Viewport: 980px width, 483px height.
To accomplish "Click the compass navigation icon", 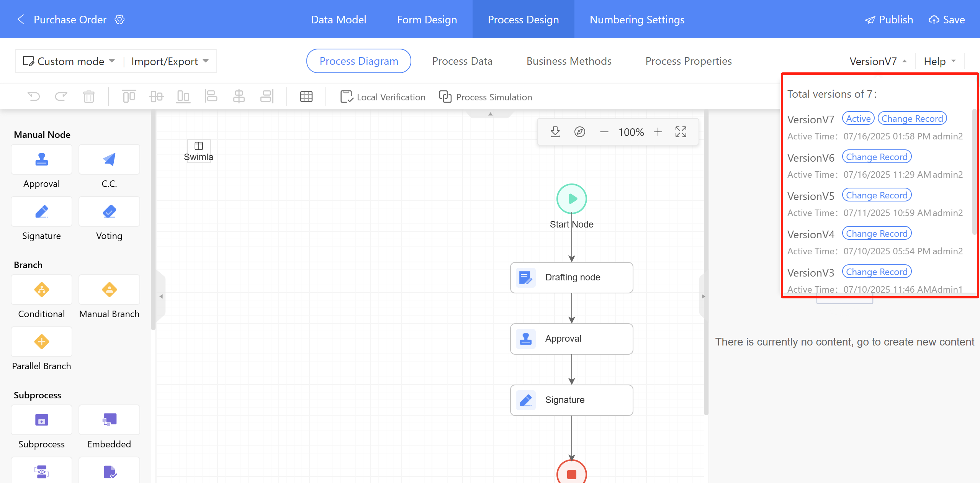I will [x=579, y=132].
